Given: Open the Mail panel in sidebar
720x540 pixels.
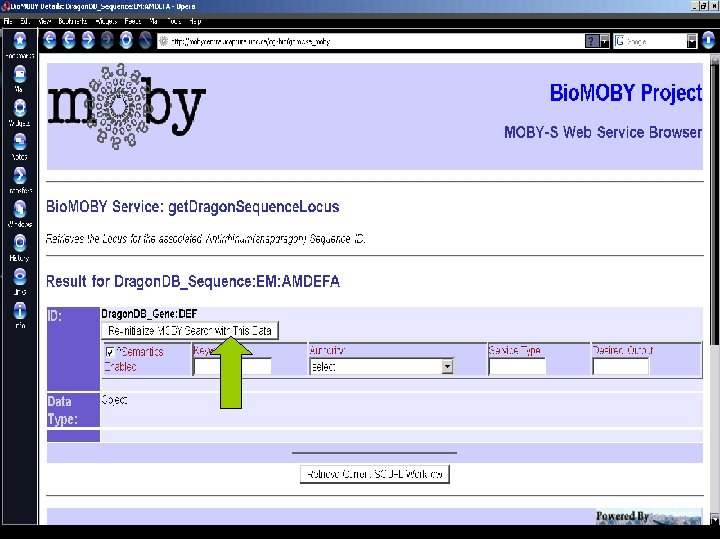Looking at the screenshot, I should tap(19, 79).
